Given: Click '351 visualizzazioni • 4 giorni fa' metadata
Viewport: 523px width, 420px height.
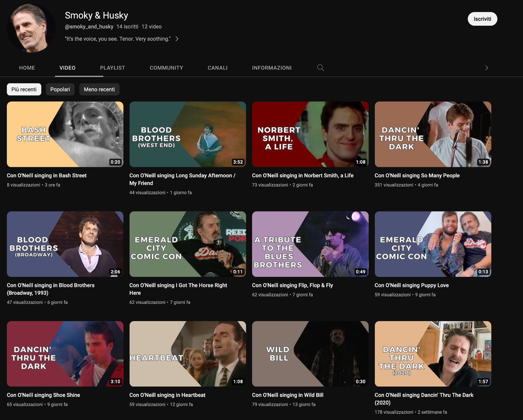Looking at the screenshot, I should (406, 185).
